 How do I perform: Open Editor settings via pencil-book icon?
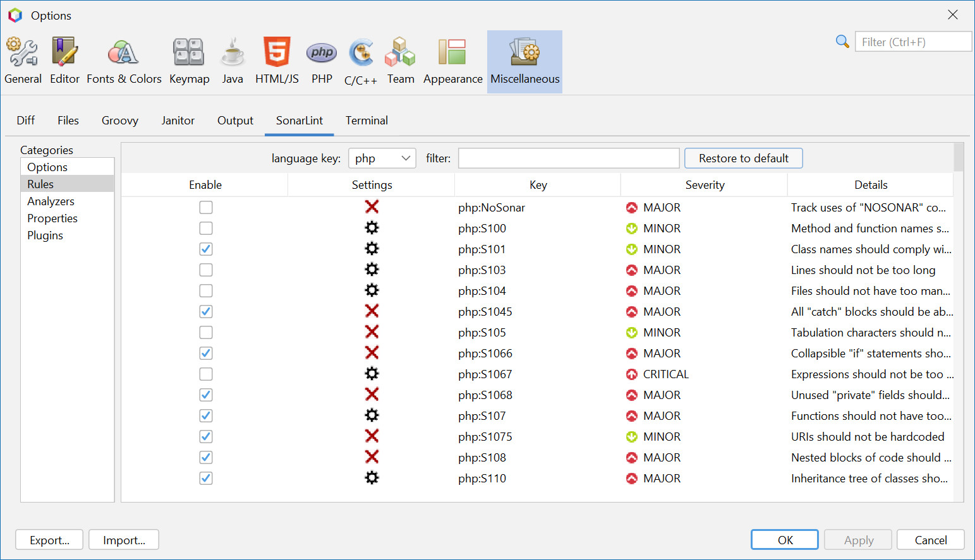(x=64, y=60)
